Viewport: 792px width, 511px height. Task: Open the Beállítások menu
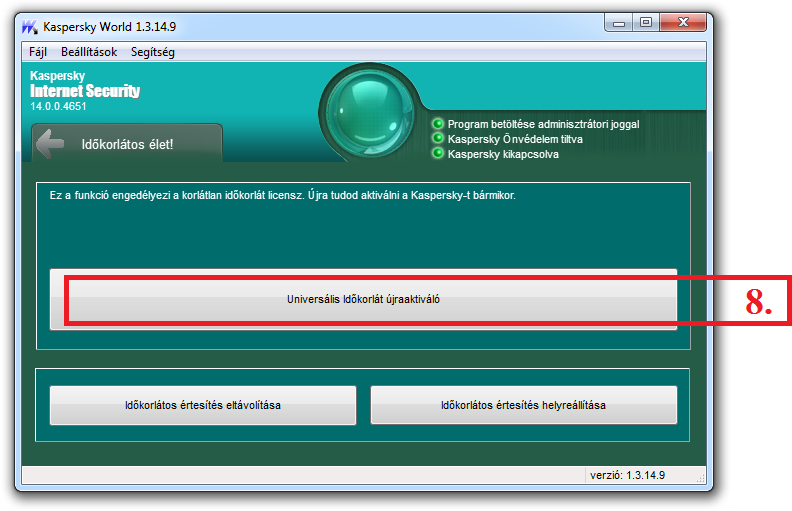pos(89,52)
